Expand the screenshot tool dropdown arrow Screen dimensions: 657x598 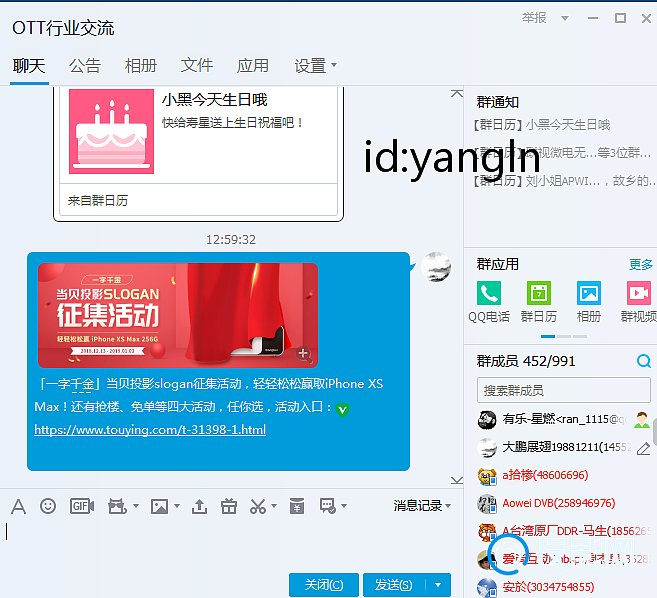coord(136,506)
